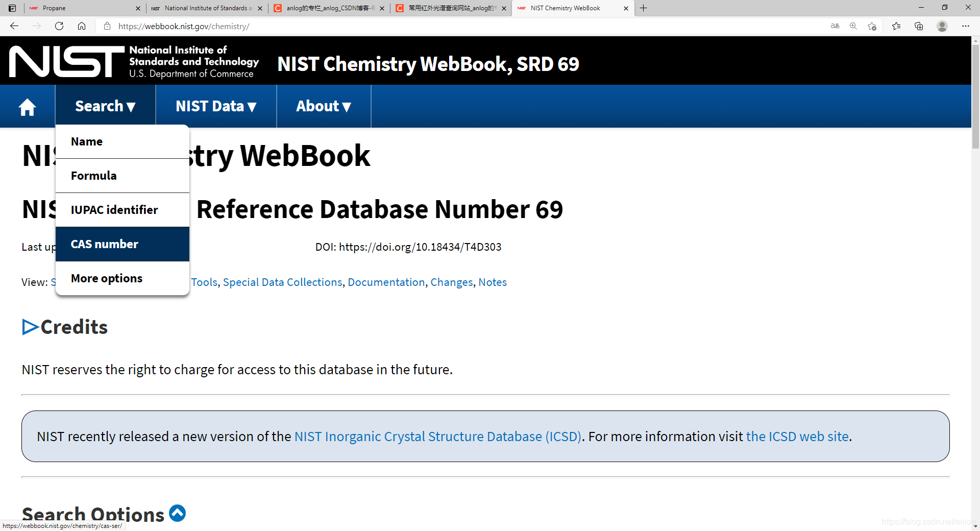Go back with the browser back arrow
The width and height of the screenshot is (980, 531).
pyautogui.click(x=14, y=26)
